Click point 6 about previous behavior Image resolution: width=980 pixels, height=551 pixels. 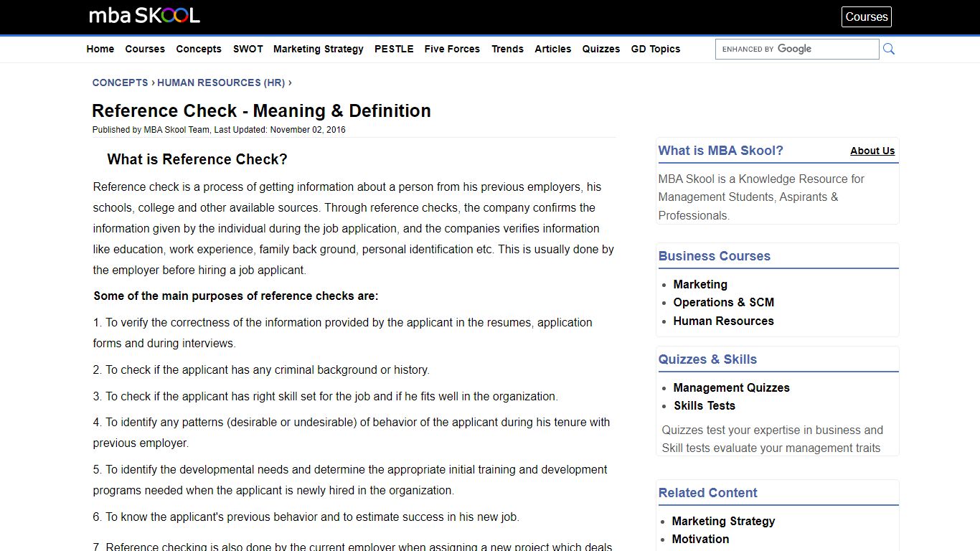(x=306, y=517)
